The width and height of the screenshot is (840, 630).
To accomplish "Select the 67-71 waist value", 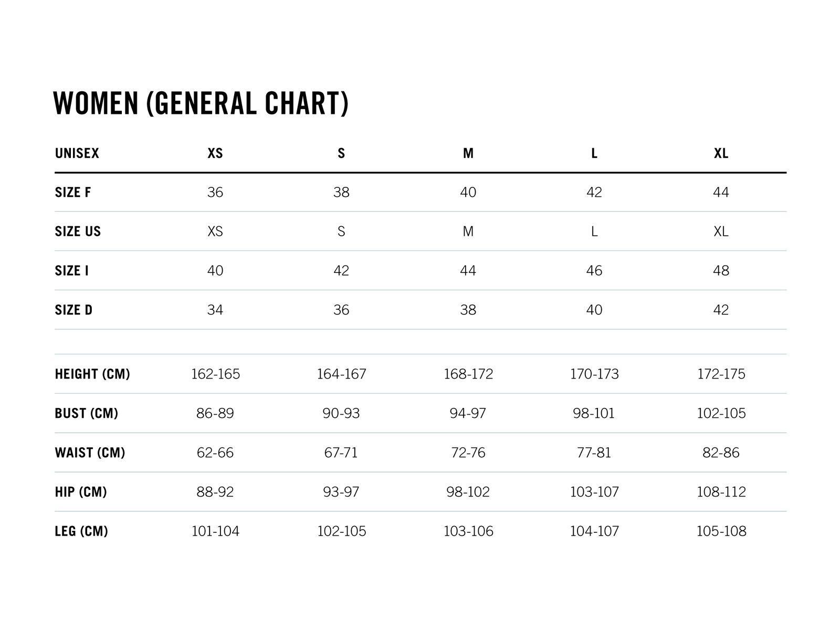I will 341,453.
